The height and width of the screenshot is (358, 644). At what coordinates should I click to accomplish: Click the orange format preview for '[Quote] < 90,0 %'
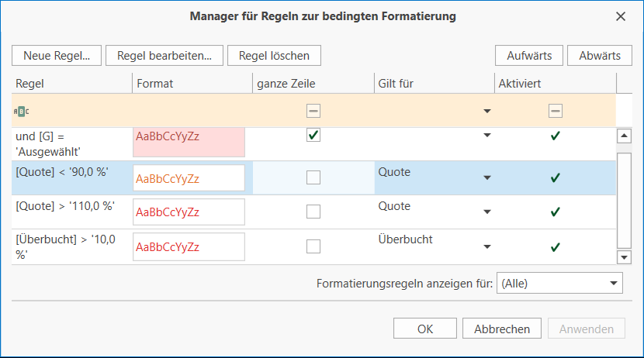(x=189, y=178)
